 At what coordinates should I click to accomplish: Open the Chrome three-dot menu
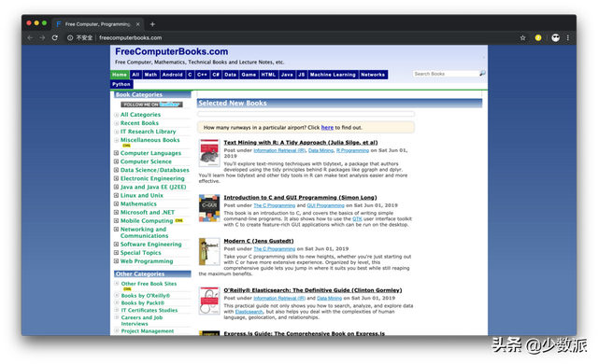[x=568, y=37]
